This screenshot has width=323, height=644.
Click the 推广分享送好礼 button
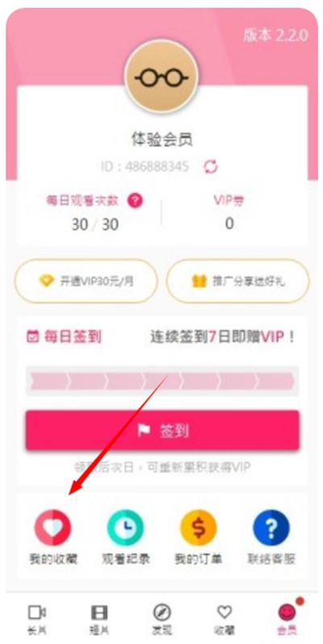[238, 282]
